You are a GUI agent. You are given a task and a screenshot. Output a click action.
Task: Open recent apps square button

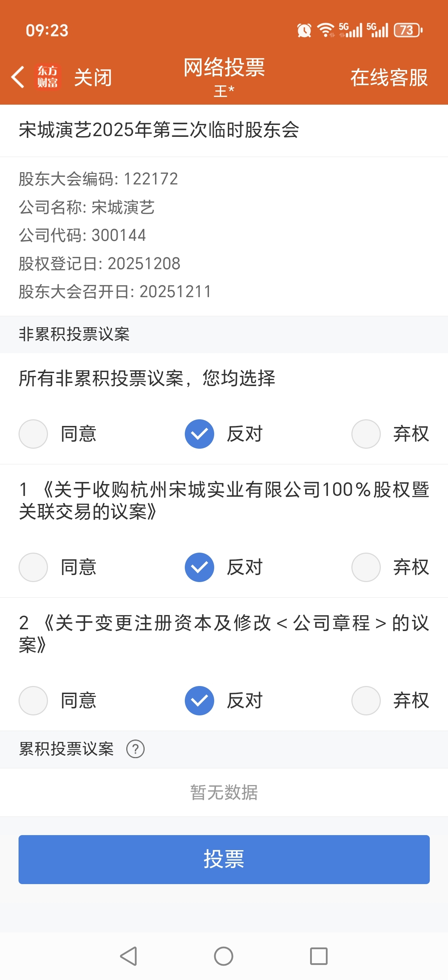pos(319,956)
